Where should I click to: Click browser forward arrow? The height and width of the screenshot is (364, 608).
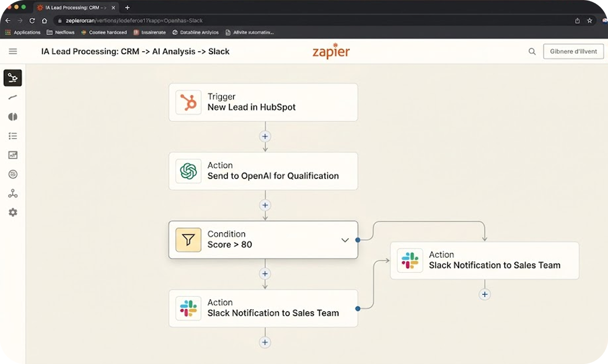(x=20, y=21)
